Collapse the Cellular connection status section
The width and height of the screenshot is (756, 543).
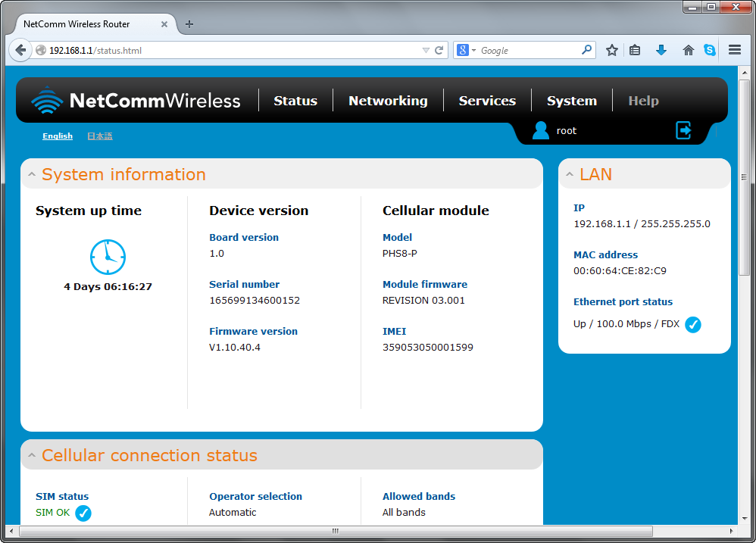pos(32,456)
